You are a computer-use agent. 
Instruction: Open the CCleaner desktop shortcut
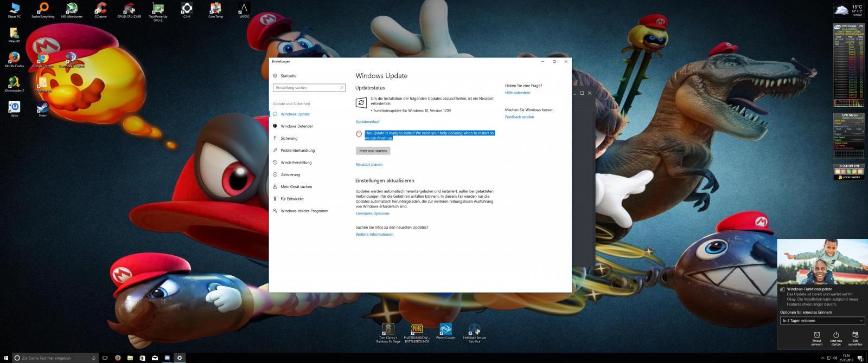coord(100,10)
